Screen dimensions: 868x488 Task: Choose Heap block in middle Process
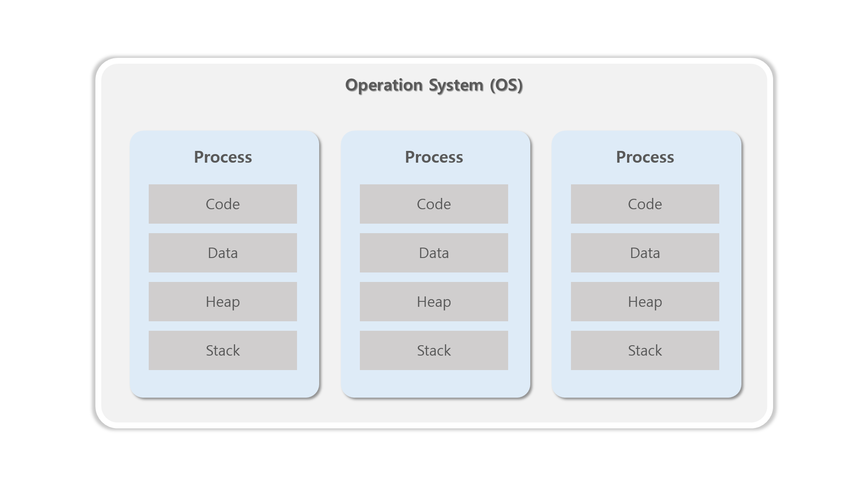click(434, 301)
